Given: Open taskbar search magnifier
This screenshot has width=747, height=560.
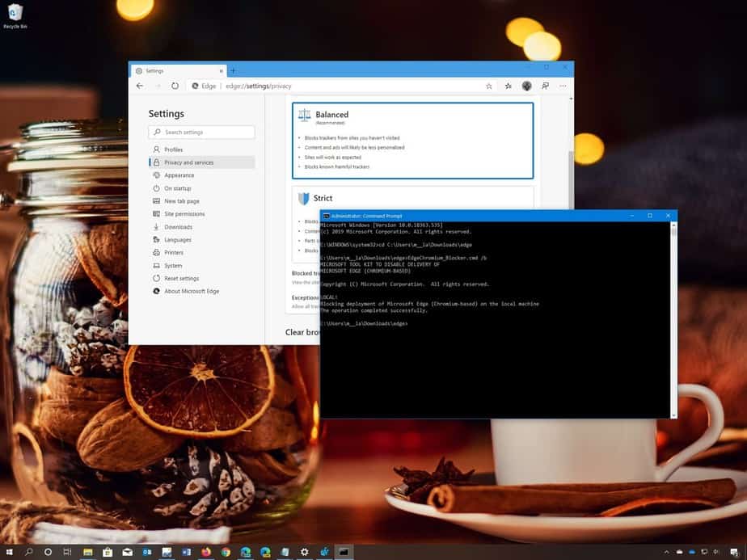Looking at the screenshot, I should 28,552.
